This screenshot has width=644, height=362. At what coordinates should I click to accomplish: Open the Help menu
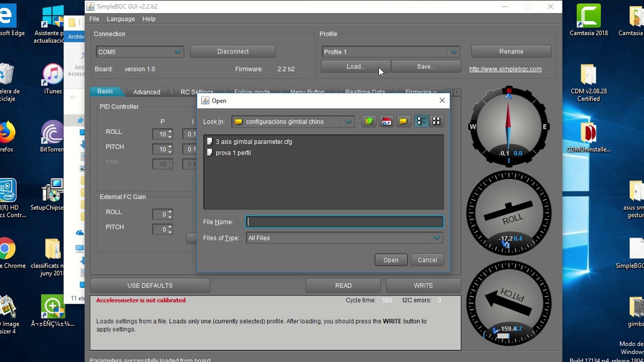pyautogui.click(x=149, y=19)
